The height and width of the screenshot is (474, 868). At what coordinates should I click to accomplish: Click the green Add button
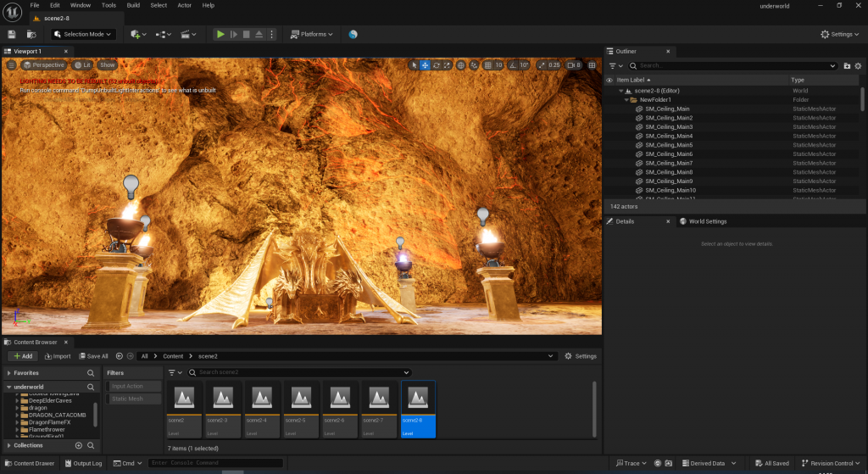22,356
